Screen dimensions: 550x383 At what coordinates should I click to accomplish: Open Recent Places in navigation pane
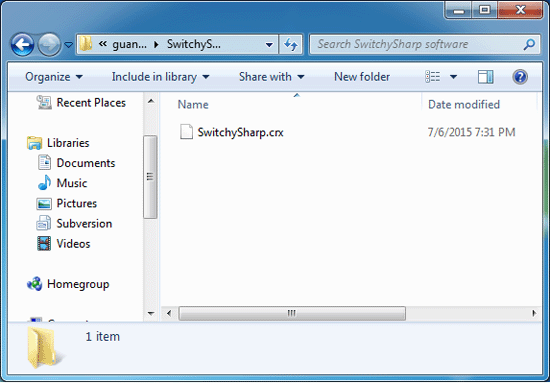pos(91,103)
